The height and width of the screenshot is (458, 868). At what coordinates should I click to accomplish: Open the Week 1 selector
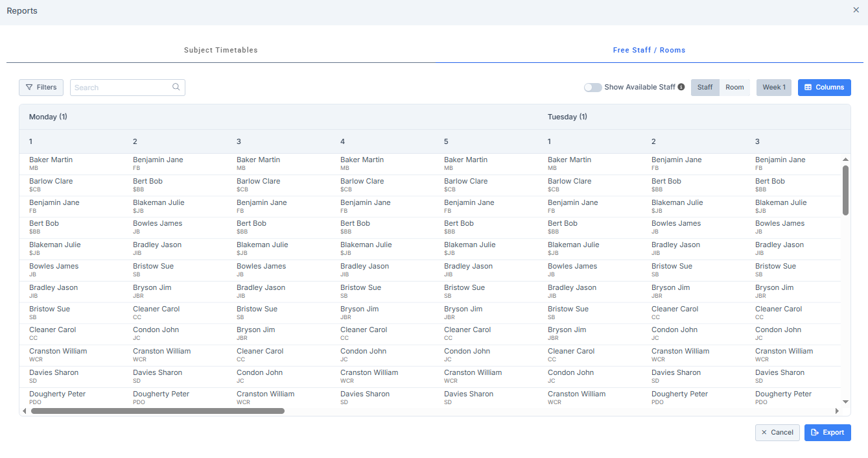773,87
